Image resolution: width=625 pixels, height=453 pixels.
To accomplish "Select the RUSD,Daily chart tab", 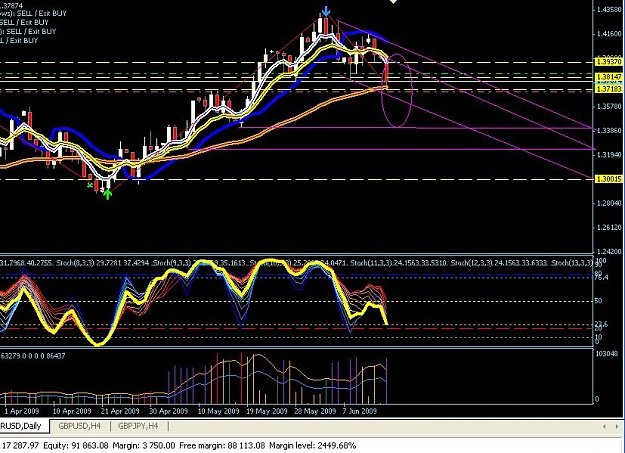I will [x=23, y=426].
